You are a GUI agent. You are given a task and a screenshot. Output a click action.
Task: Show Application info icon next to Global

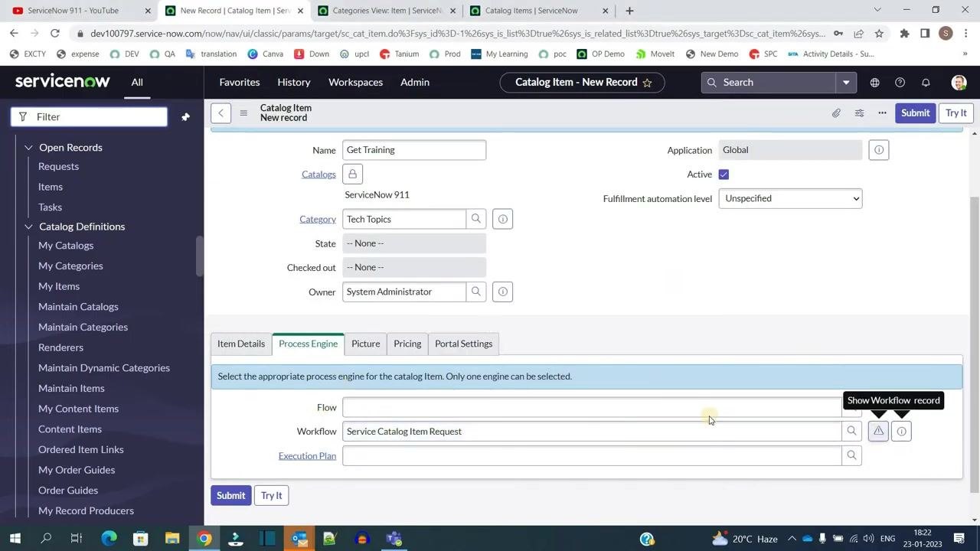pos(879,150)
